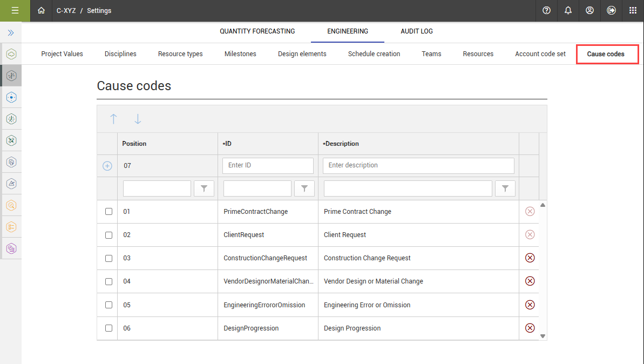Check the Prime Contract Change row checkbox
Viewport: 644px width, 364px height.
(x=109, y=212)
